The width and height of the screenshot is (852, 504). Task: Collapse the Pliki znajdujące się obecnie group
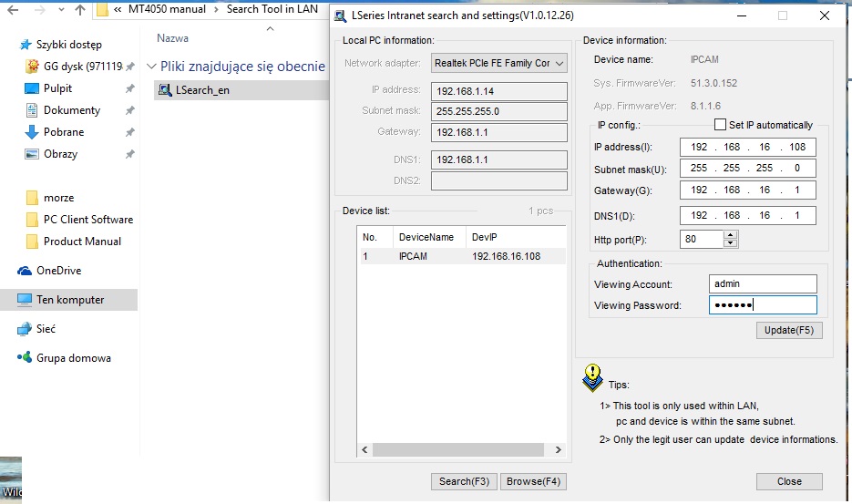pos(151,67)
